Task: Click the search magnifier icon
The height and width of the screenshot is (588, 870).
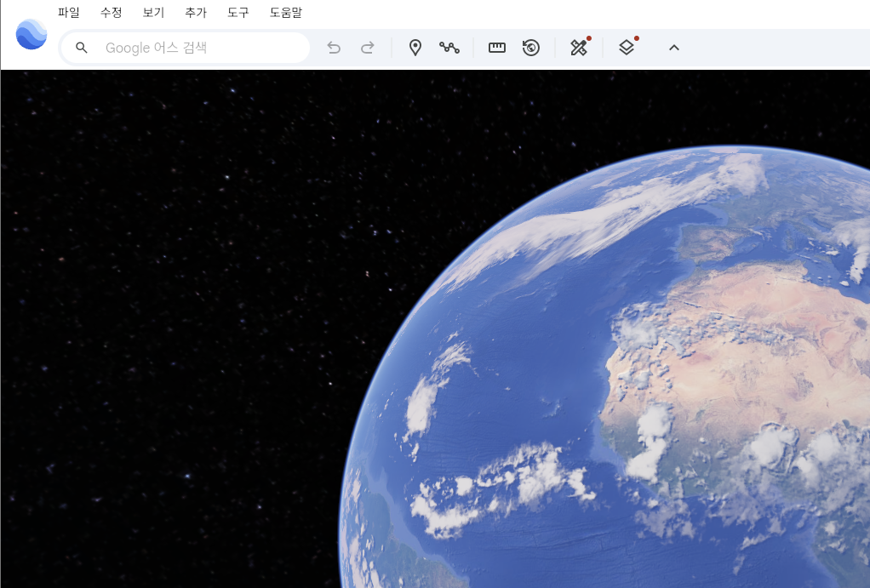Action: 82,48
